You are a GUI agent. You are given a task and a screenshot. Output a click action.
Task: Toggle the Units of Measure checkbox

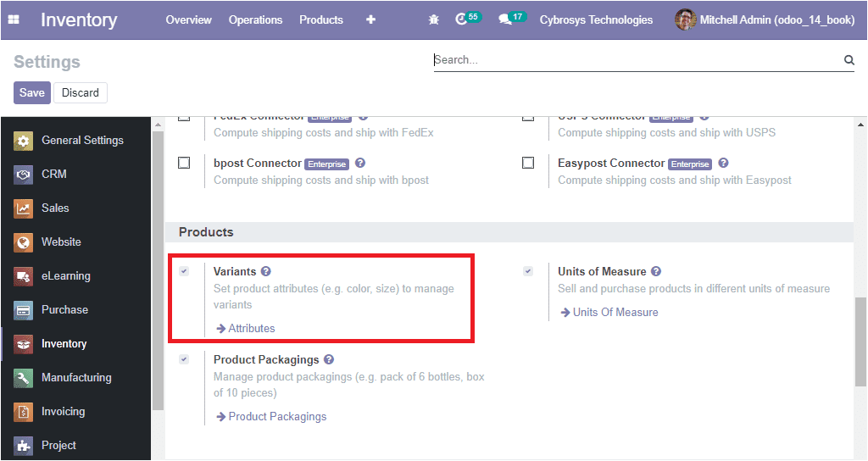[x=528, y=271]
